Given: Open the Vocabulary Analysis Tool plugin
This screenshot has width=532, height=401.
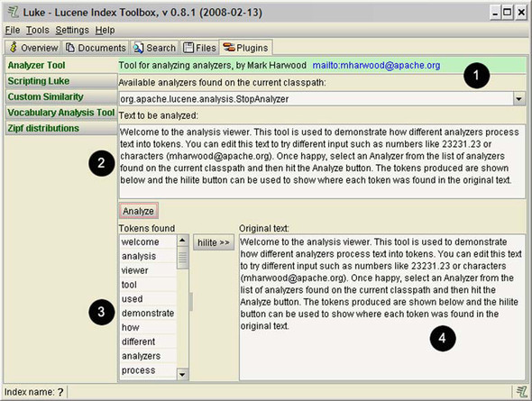Looking at the screenshot, I should 61,113.
